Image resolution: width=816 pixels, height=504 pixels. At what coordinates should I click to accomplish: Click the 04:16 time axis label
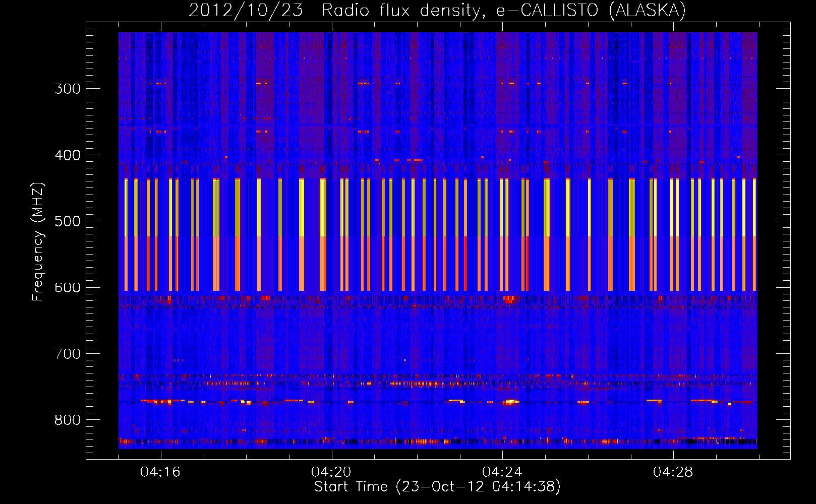click(160, 472)
